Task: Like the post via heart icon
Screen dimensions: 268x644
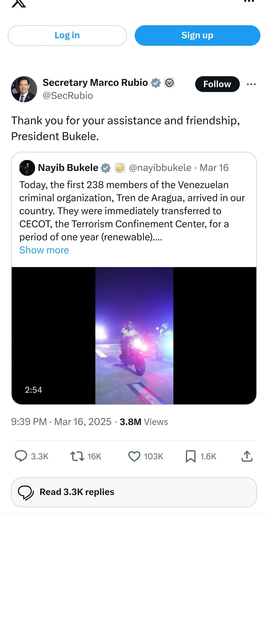Action: click(134, 456)
